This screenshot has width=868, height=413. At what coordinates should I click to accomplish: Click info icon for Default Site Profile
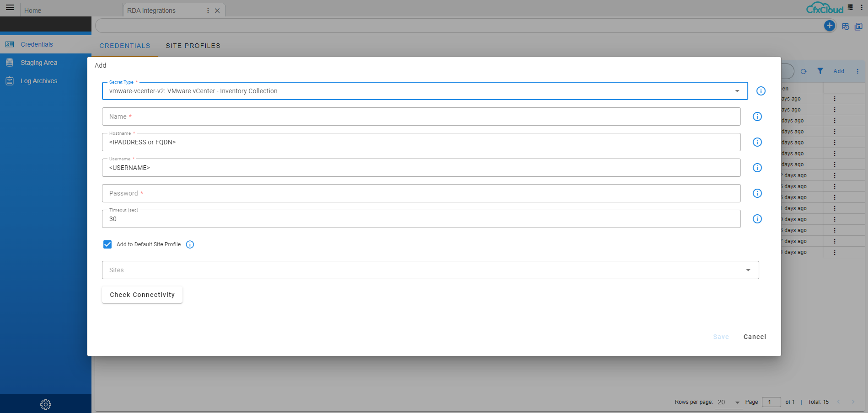tap(190, 244)
